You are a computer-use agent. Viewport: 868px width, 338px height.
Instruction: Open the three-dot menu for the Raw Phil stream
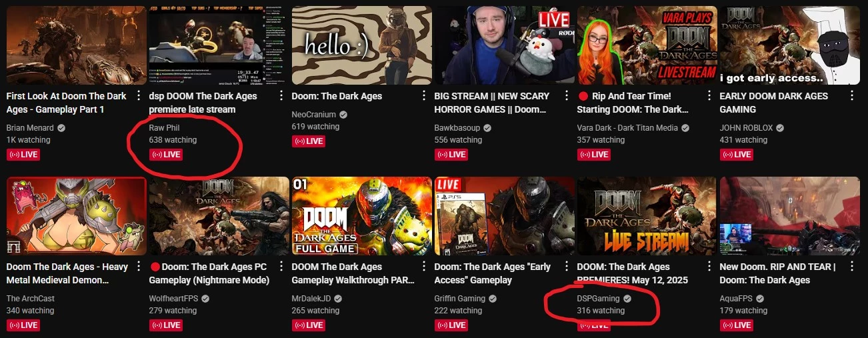[281, 96]
